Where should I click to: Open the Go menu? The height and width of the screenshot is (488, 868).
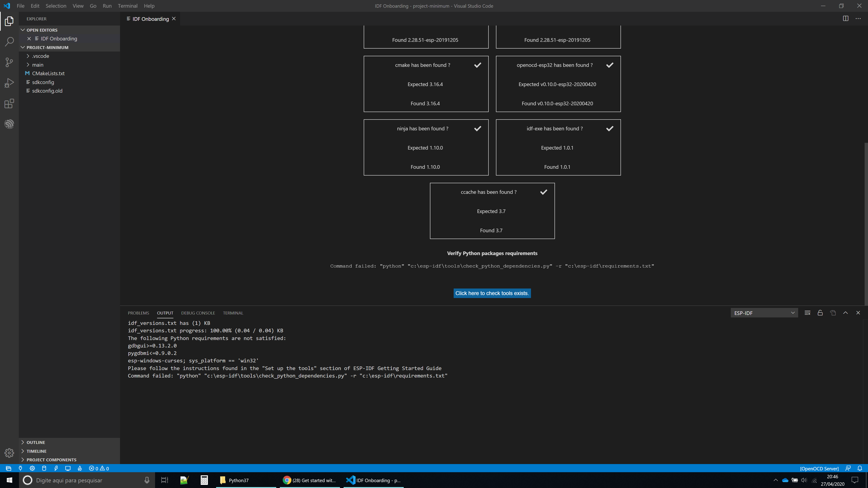coord(93,6)
